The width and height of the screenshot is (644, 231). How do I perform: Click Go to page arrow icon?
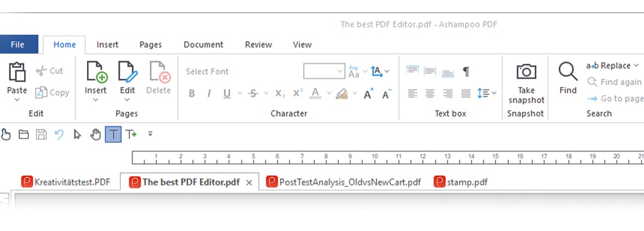pyautogui.click(x=592, y=99)
